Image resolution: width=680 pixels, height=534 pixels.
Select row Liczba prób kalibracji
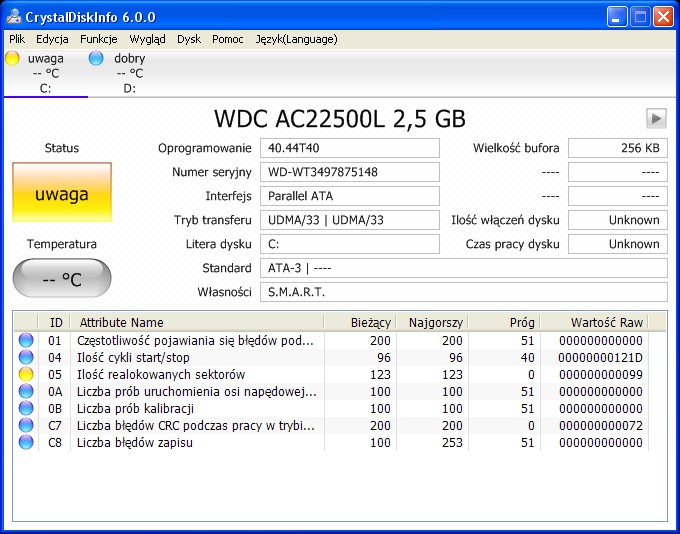(x=331, y=408)
